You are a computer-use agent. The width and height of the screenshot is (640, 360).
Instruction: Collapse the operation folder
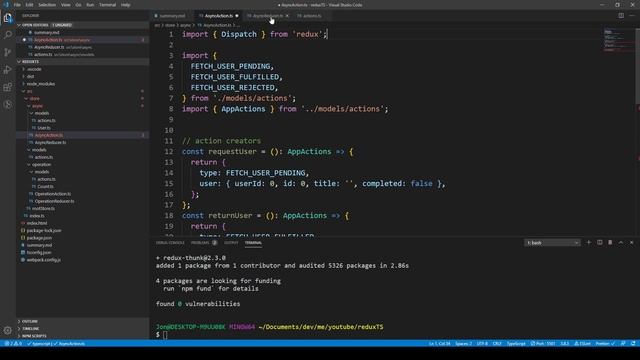pyautogui.click(x=42, y=164)
